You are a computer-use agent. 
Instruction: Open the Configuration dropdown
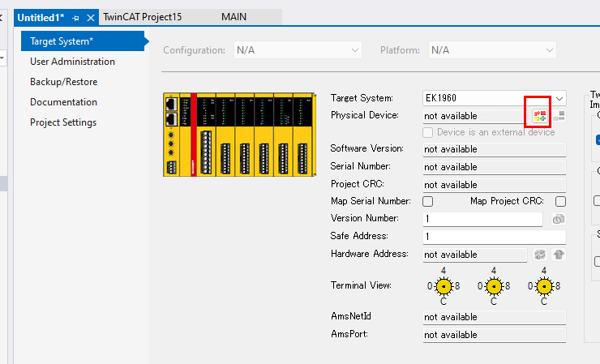[298, 50]
